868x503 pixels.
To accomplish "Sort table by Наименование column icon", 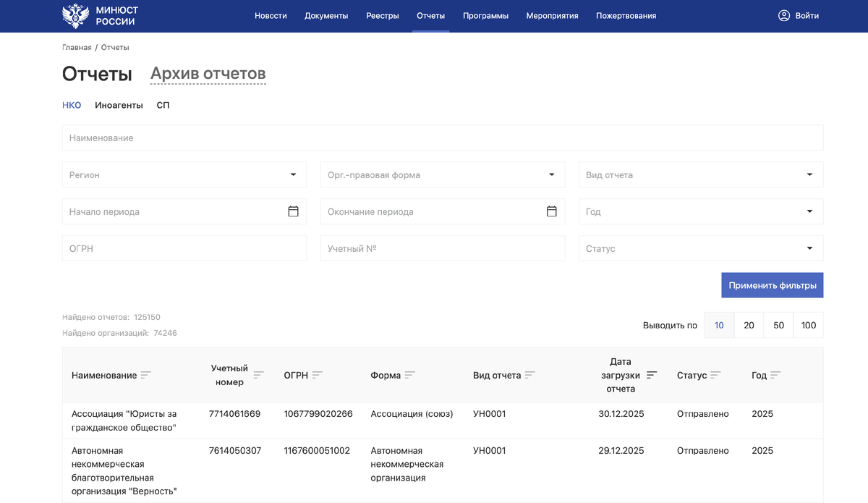I will (x=145, y=375).
